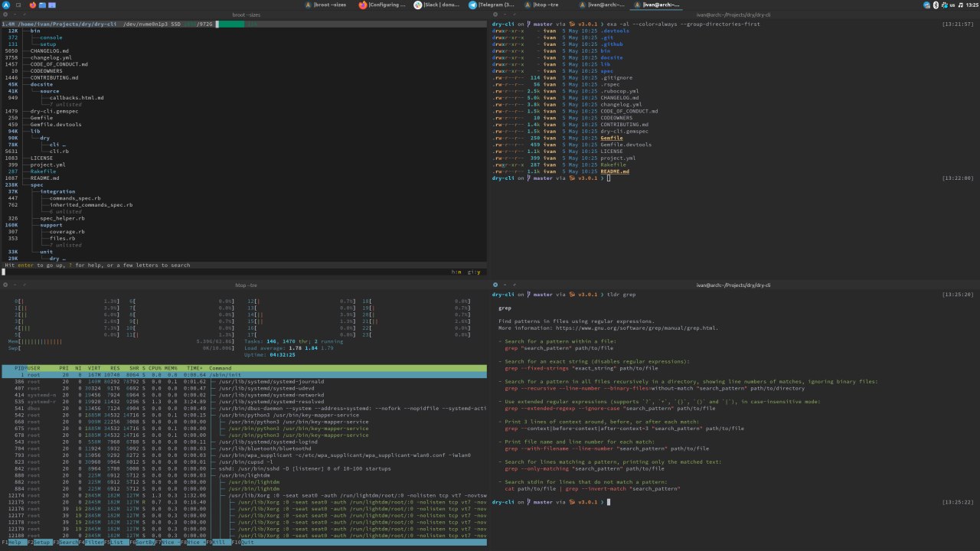980x551 pixels.
Task: Open the volume/music tray icon
Action: (x=961, y=5)
